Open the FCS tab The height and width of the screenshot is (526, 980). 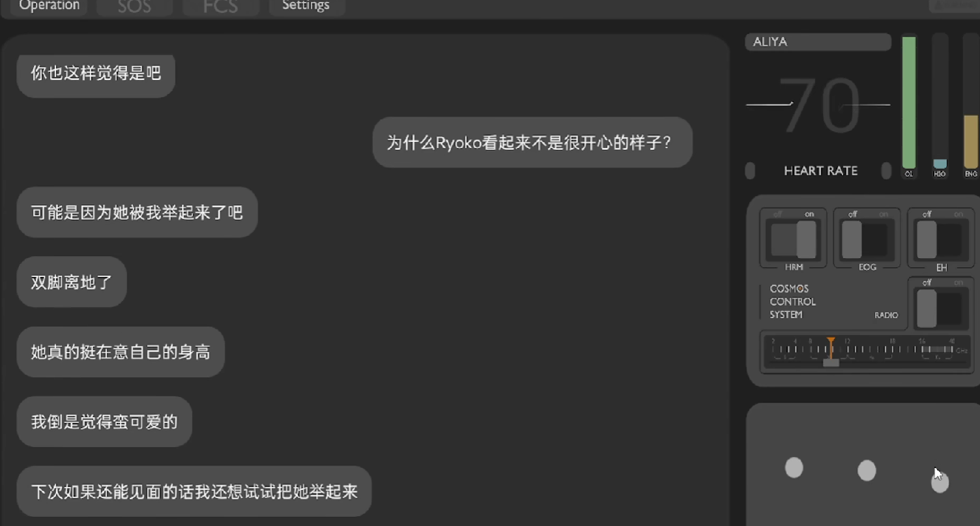220,6
